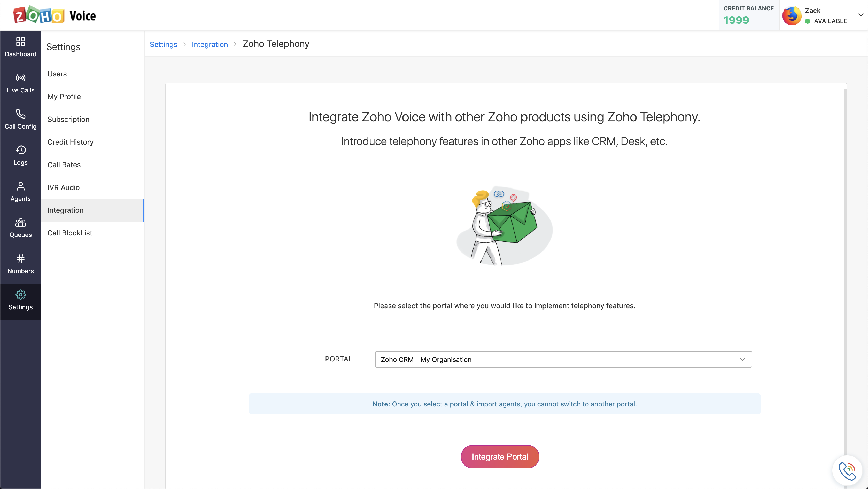
Task: Select Call BlockList in Settings menu
Action: click(x=70, y=233)
